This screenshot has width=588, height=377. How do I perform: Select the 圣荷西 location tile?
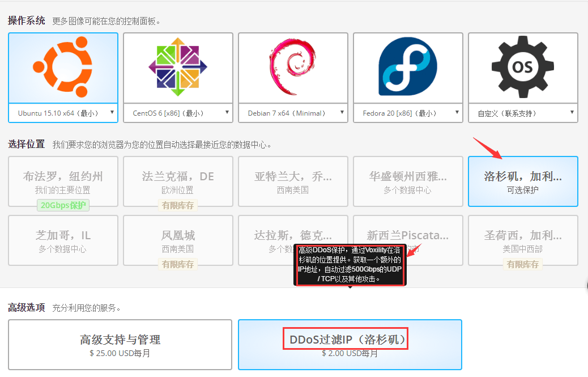523,240
